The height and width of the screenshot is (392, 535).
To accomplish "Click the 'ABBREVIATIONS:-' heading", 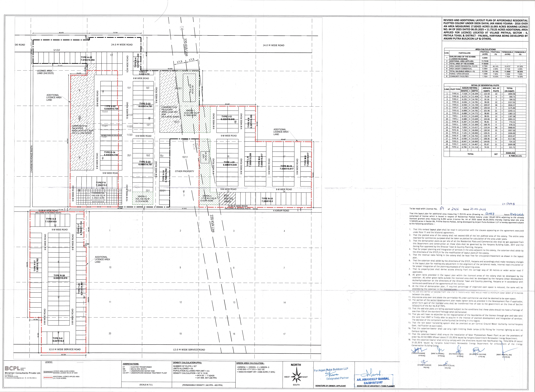I will pyautogui.click(x=131, y=364).
